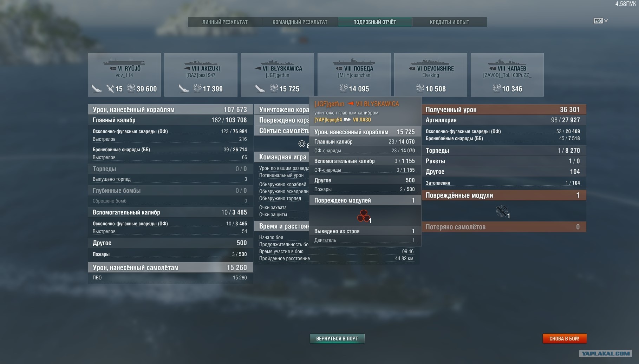Click the 'Бронебойные снаряды (ББ)' row with 39 / 26 714
The height and width of the screenshot is (364, 639).
[170, 150]
